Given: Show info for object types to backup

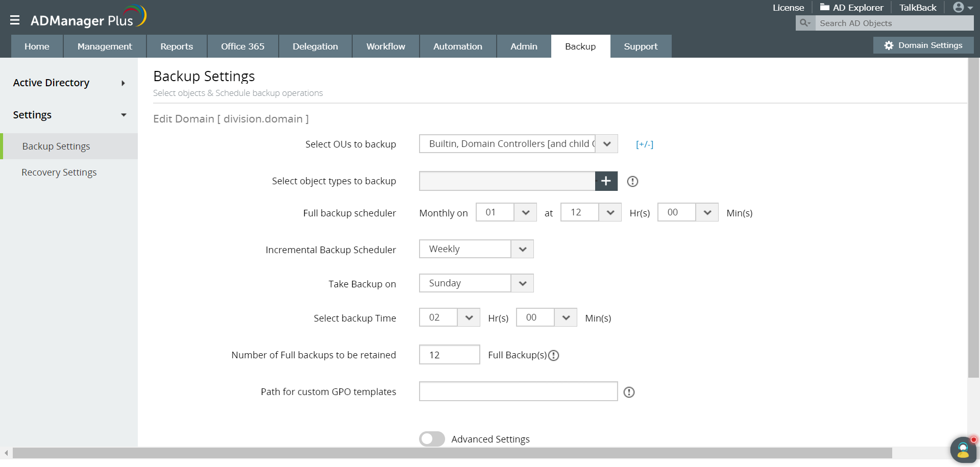Looking at the screenshot, I should [x=632, y=181].
